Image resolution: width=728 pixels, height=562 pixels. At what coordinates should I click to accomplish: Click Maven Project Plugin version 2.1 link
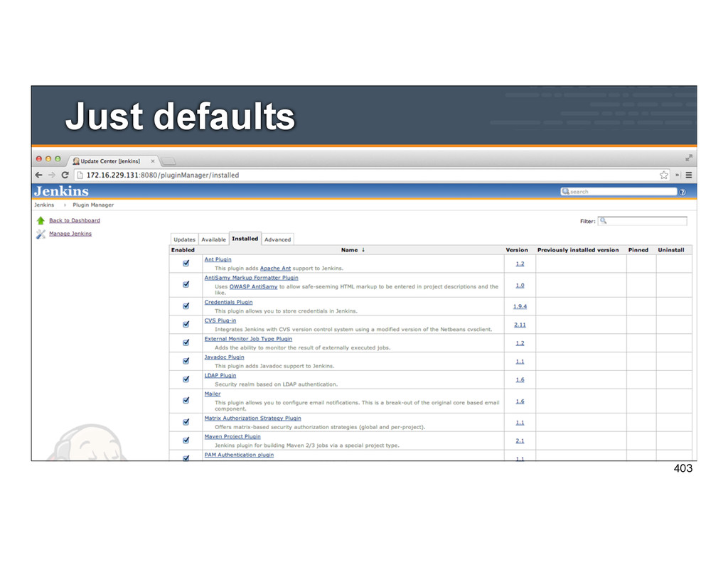pyautogui.click(x=520, y=441)
